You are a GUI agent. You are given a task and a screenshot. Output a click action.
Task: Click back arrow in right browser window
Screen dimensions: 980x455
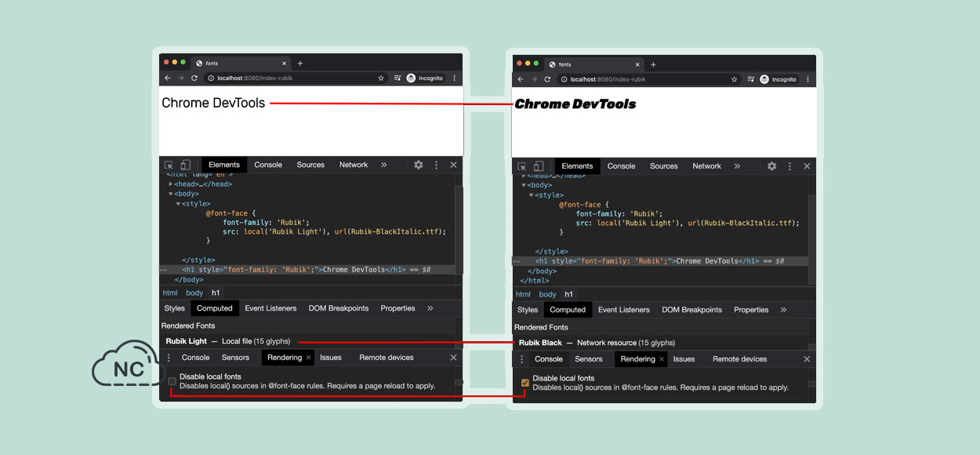point(520,79)
